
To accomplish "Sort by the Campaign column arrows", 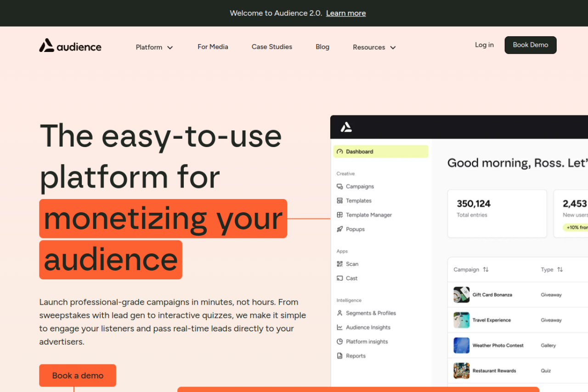I will point(486,270).
